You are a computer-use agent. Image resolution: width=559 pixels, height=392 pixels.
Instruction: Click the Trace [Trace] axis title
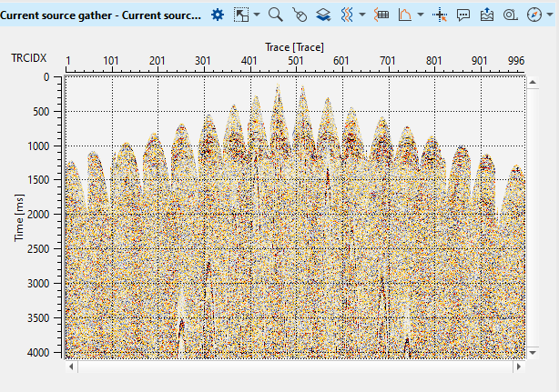(295, 45)
